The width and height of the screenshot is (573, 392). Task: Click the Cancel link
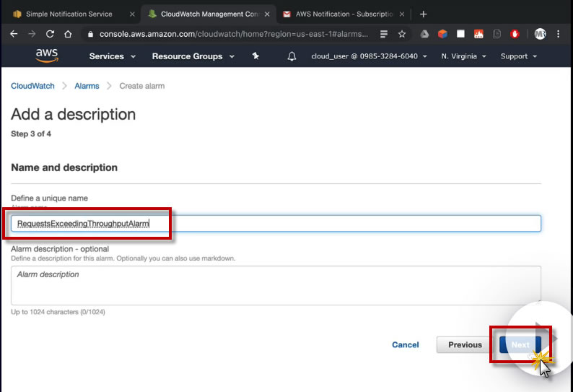406,345
